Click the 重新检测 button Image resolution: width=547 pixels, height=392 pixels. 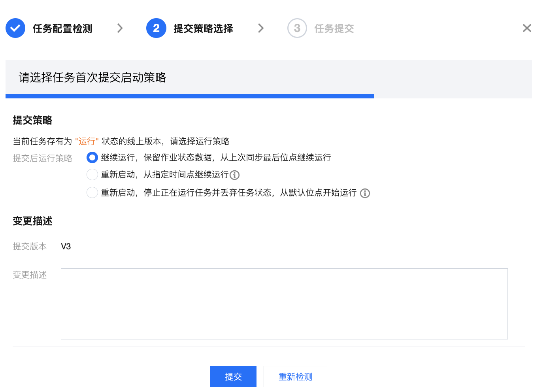click(x=295, y=377)
